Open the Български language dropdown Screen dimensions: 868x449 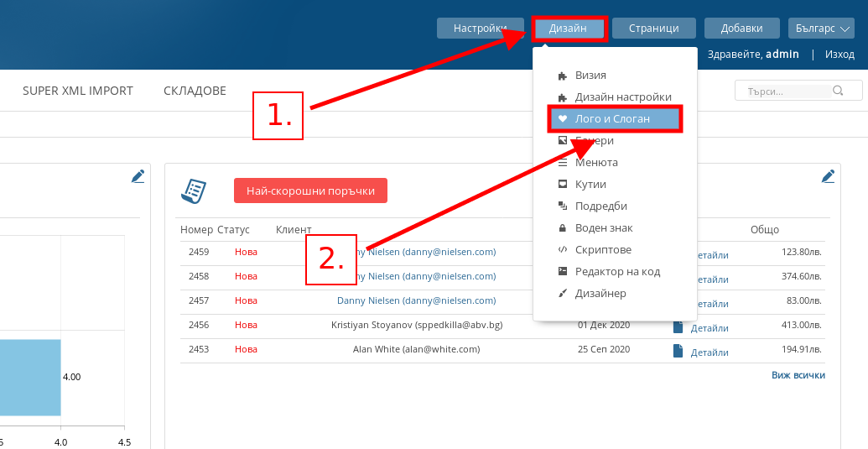click(821, 29)
